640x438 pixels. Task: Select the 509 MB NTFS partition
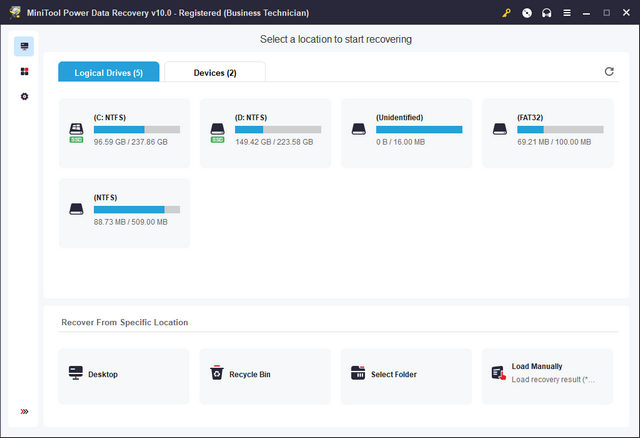(124, 211)
